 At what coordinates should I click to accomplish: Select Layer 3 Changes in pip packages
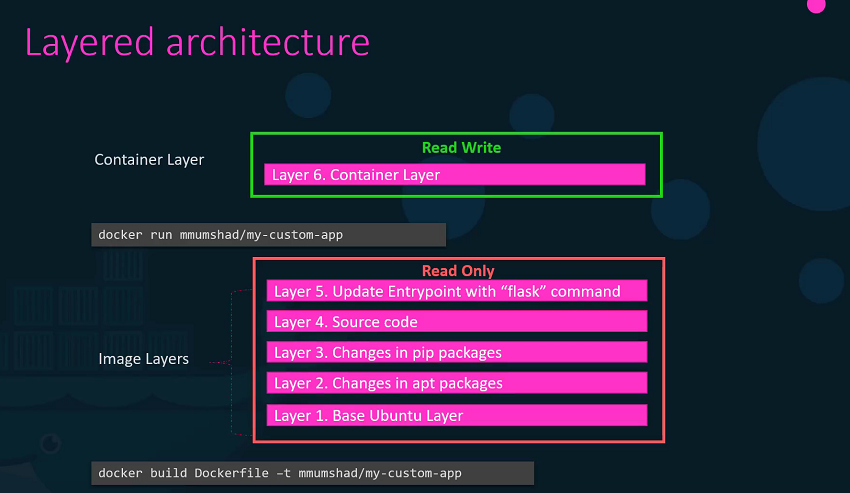point(457,352)
